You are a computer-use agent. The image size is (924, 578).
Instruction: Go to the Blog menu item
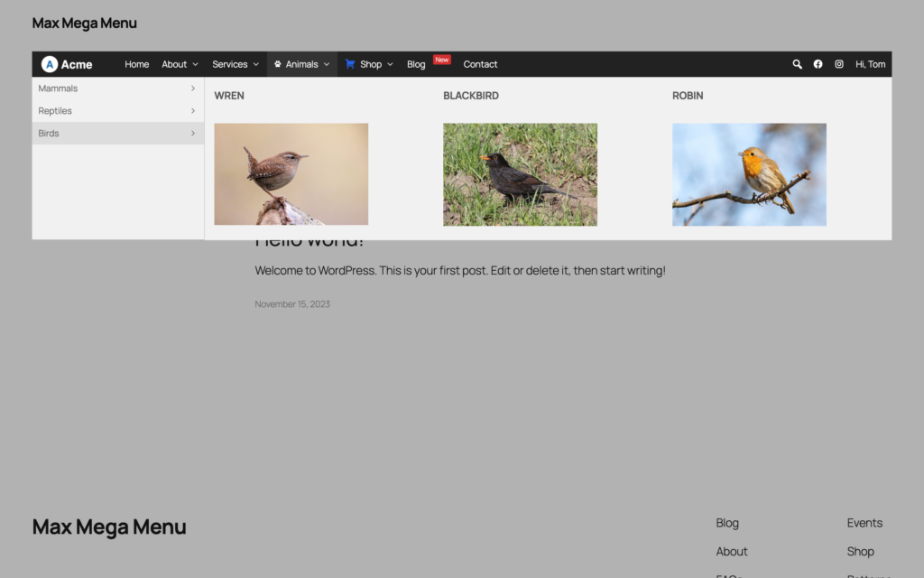416,64
